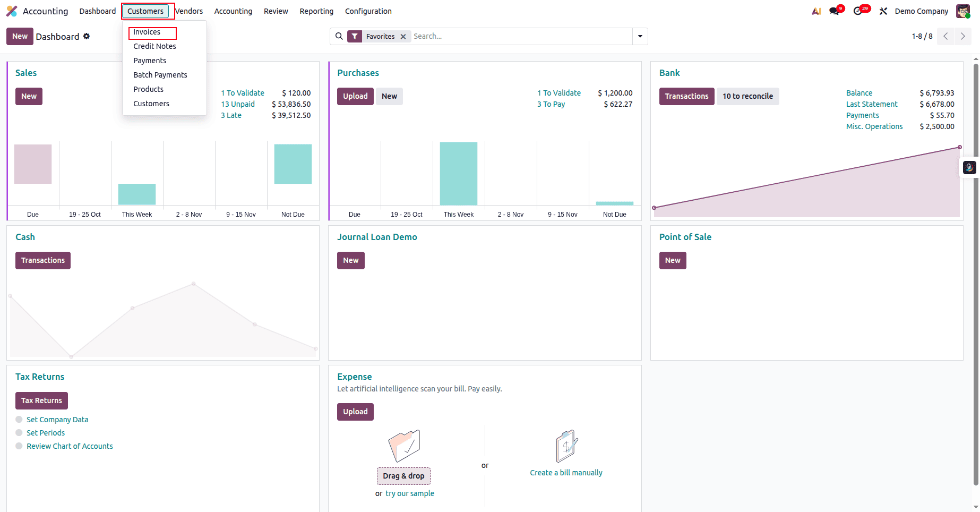This screenshot has width=980, height=512.
Task: Open the 13 Unpaid invoices link
Action: [237, 104]
